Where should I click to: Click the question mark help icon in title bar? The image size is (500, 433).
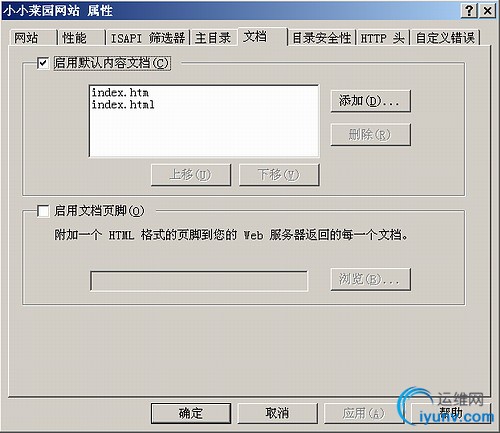click(469, 11)
